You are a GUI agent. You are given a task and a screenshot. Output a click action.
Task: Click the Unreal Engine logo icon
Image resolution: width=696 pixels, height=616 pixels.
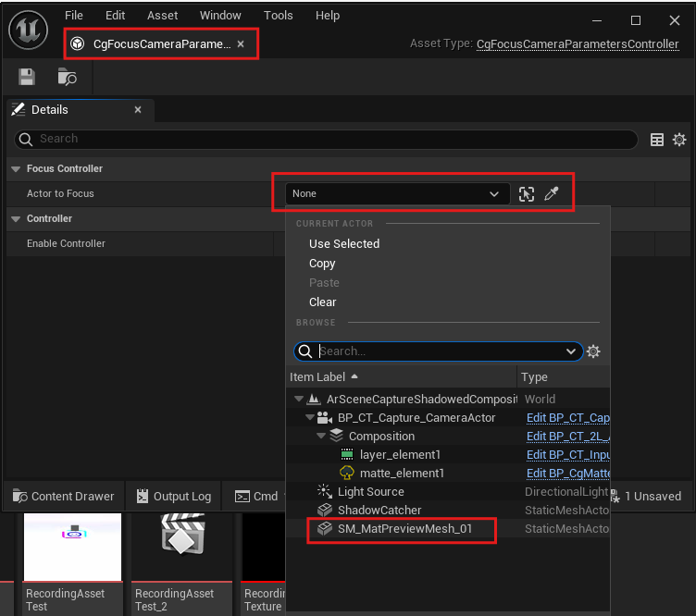(x=28, y=31)
